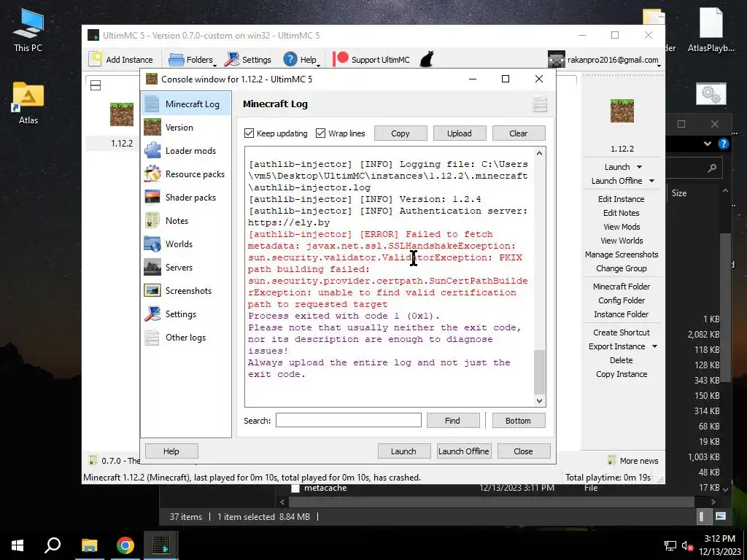Click the Find button
747x560 pixels.
click(452, 421)
